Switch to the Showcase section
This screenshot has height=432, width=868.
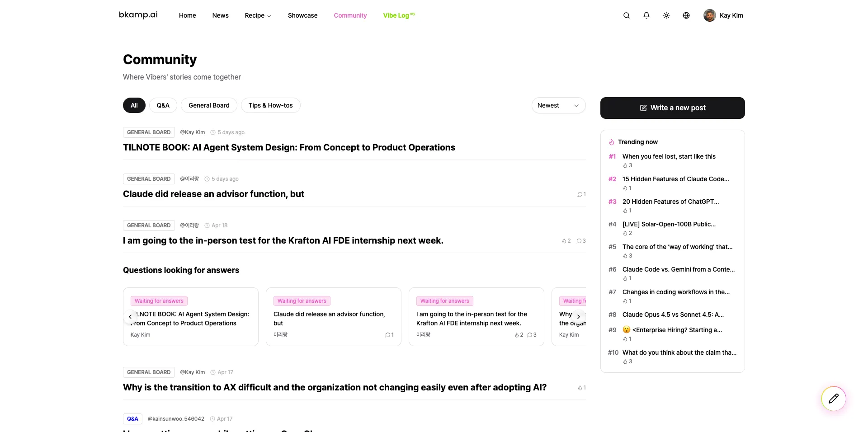coord(302,15)
